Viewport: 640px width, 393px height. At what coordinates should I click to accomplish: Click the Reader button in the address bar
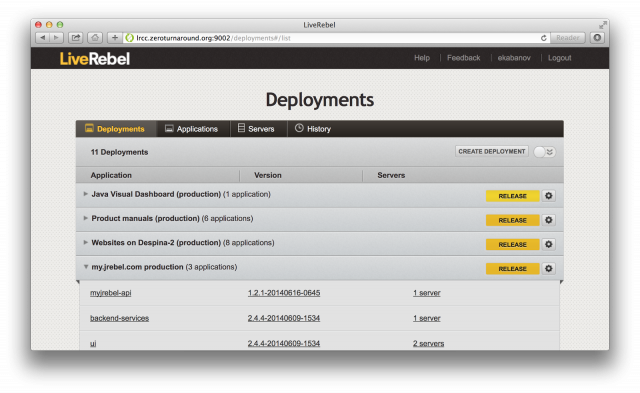[x=568, y=38]
